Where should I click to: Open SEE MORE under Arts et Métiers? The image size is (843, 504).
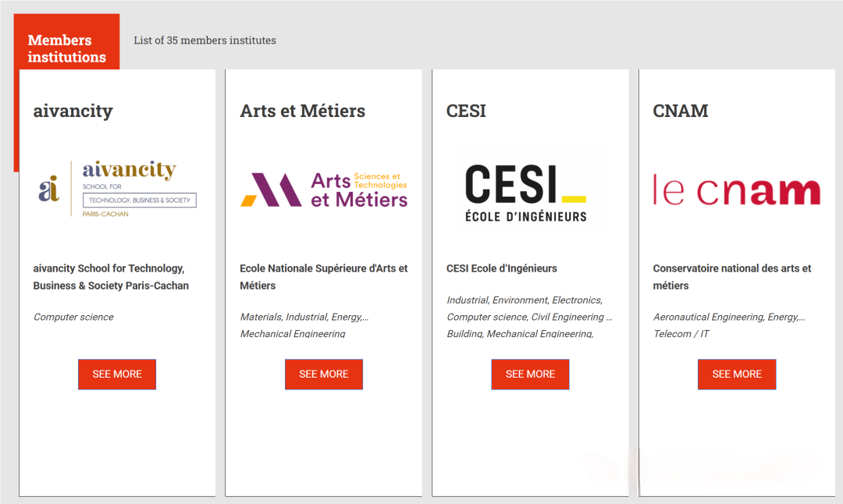[x=324, y=374]
